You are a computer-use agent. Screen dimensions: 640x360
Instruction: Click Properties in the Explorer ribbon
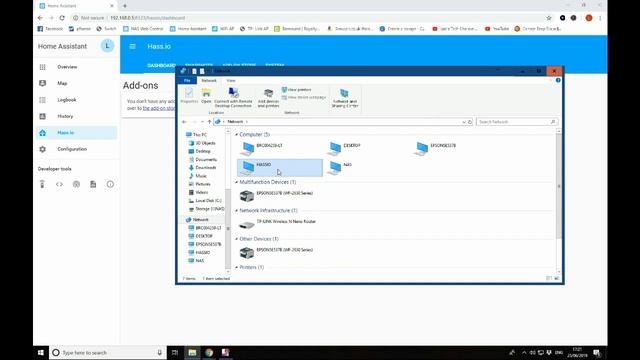(x=189, y=96)
